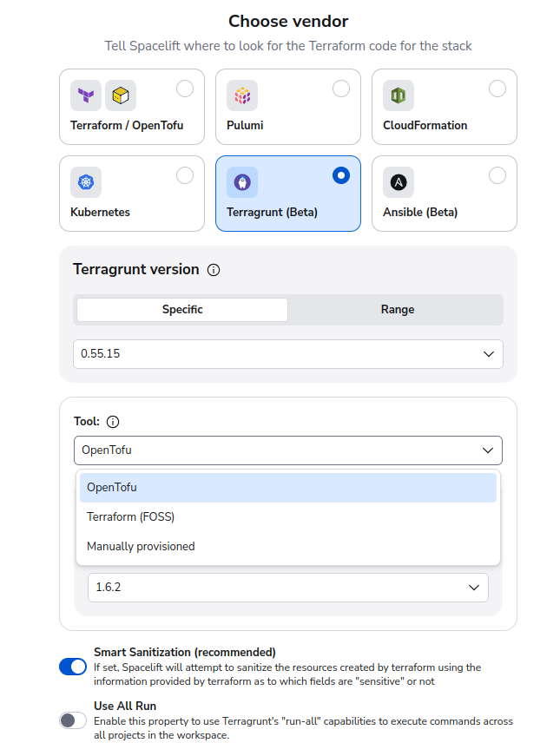Click the Ansible logo icon
560x756 pixels.
(x=399, y=182)
